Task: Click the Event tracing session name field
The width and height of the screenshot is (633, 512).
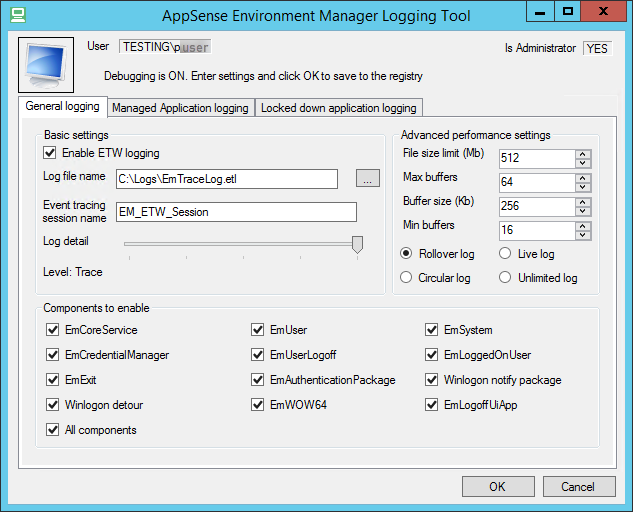Action: coord(236,212)
